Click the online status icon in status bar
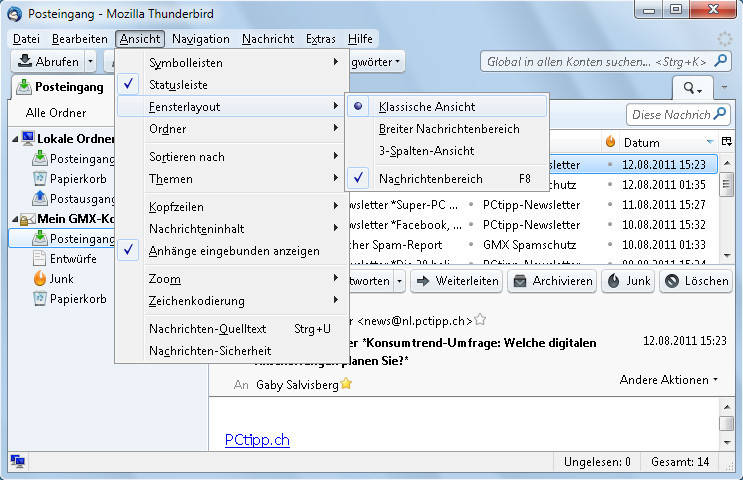The width and height of the screenshot is (743, 480). click(x=18, y=461)
